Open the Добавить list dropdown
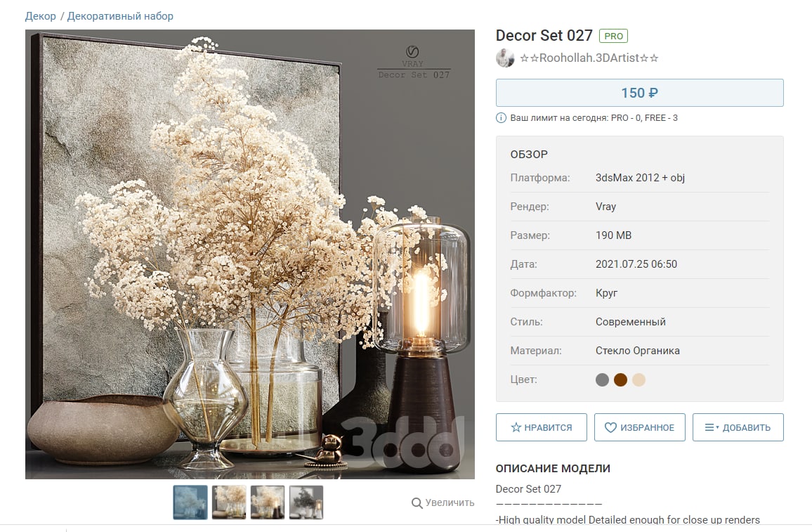 (x=738, y=427)
